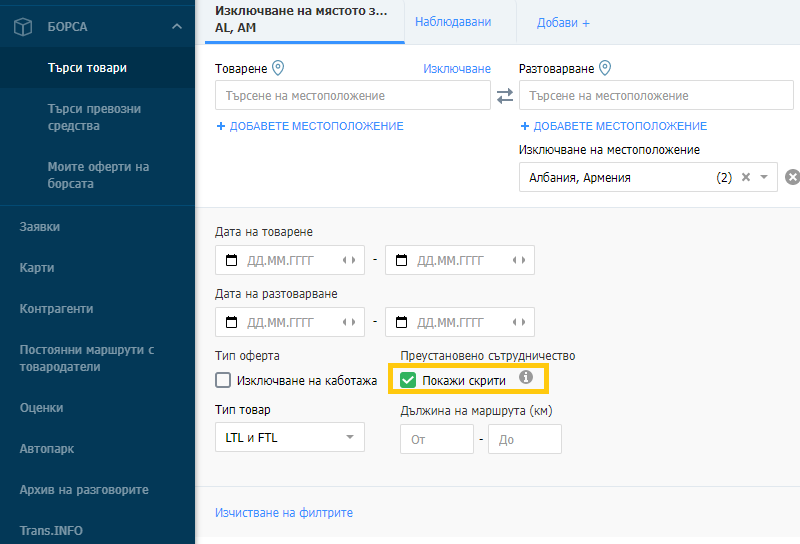Screen dimensions: 800x544
Task: Open Контрагенти in the sidebar
Action: pyautogui.click(x=56, y=309)
